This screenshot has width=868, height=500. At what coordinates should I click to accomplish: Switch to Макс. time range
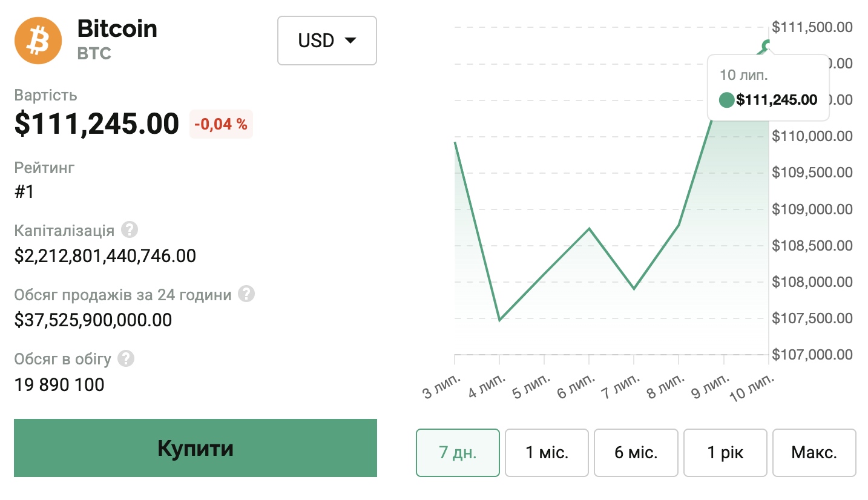click(x=814, y=453)
